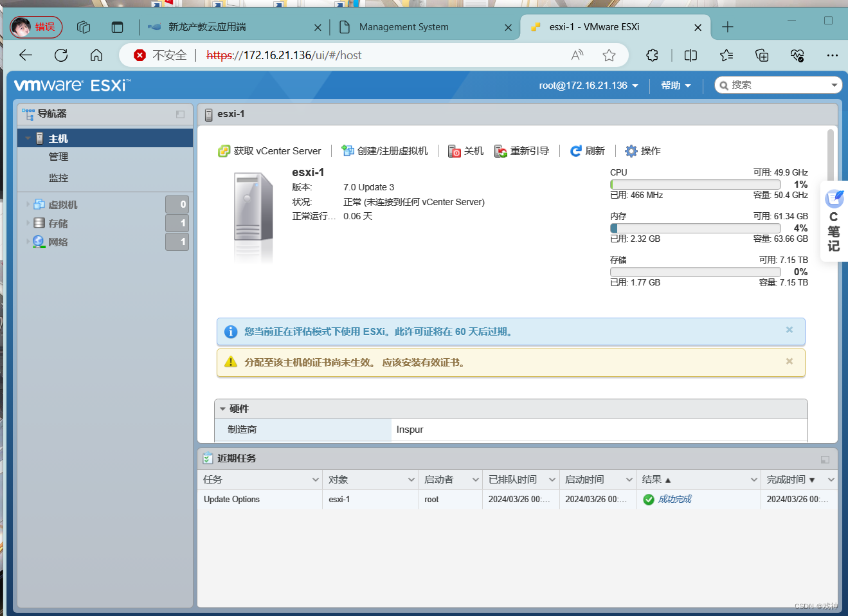Viewport: 848px width, 616px height.
Task: Dismiss the certificate warning banner
Action: (789, 361)
